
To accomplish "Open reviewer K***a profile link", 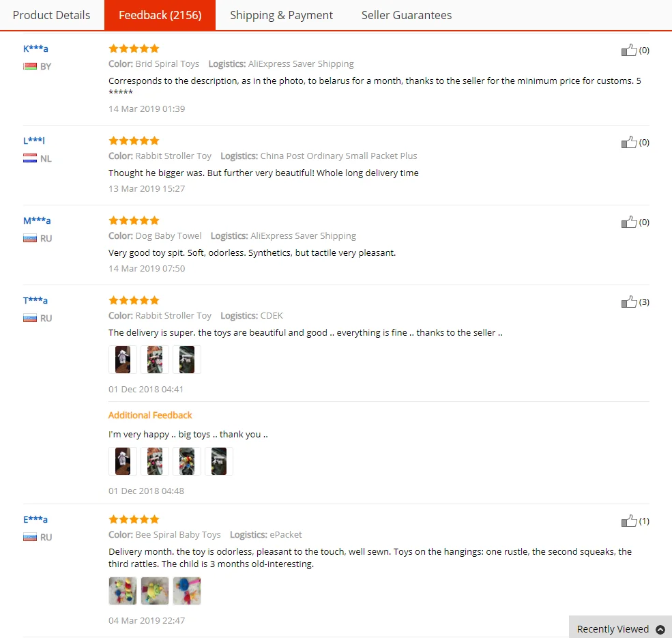I will [x=35, y=48].
